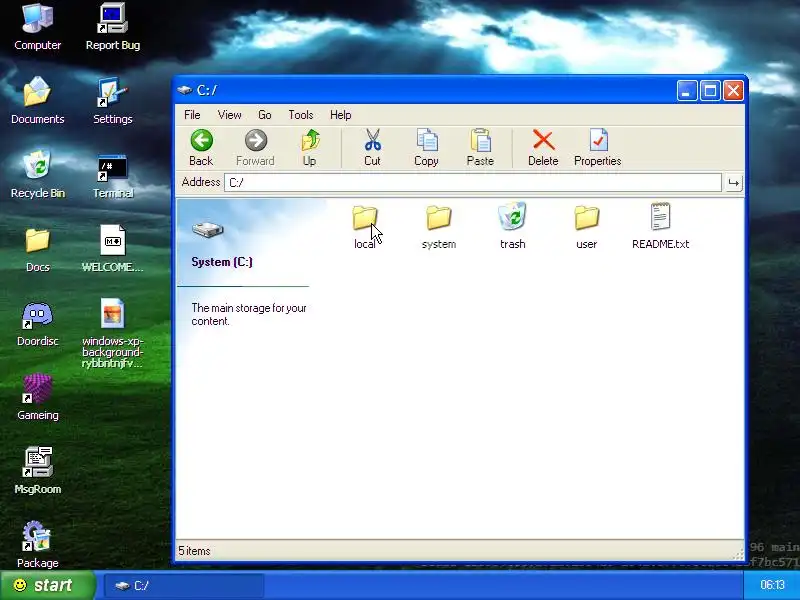
Task: Select the Settings desktop shortcut
Action: [113, 101]
